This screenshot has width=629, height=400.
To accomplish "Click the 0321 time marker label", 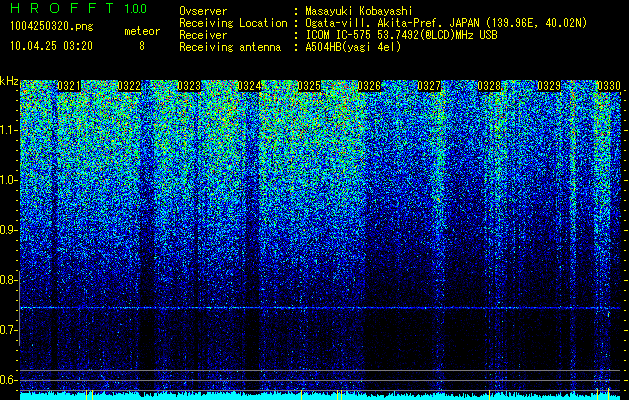I will click(69, 86).
